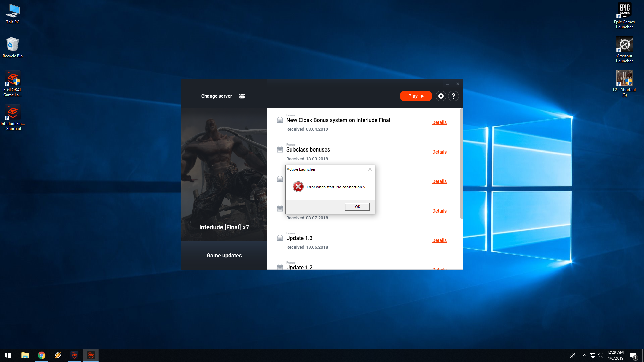Click the Change server list icon
Viewport: 644px width, 362px height.
coord(242,96)
